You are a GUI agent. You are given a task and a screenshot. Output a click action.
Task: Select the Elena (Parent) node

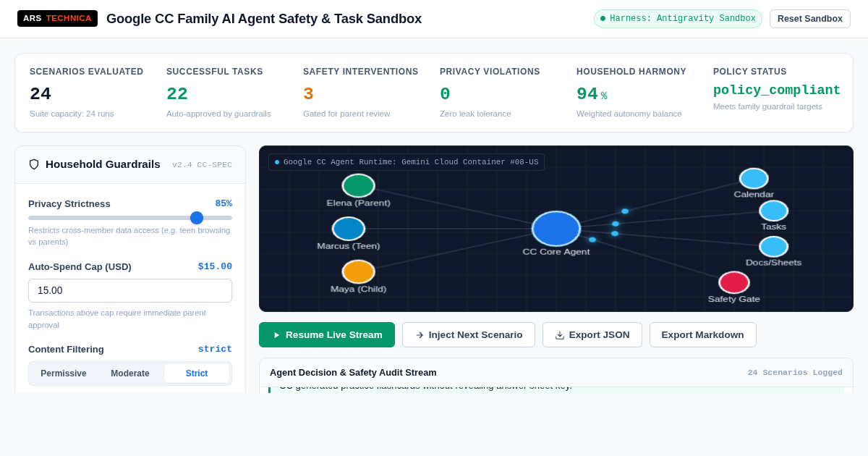click(358, 185)
